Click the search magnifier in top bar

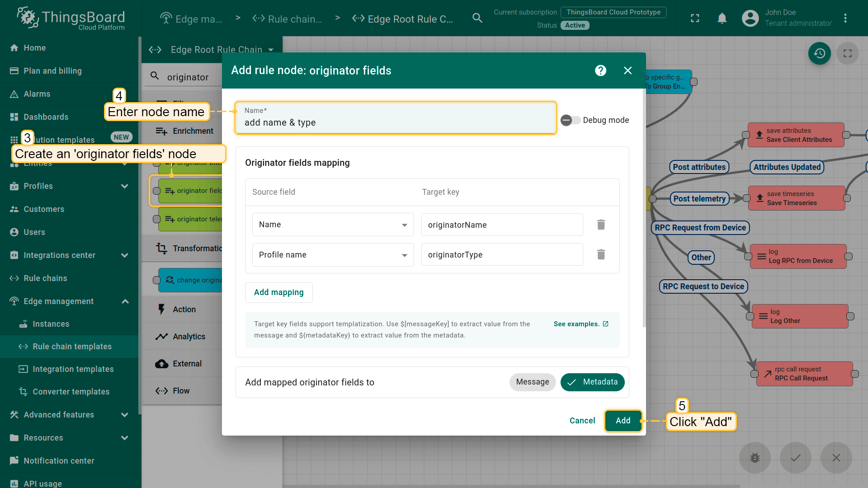point(477,18)
